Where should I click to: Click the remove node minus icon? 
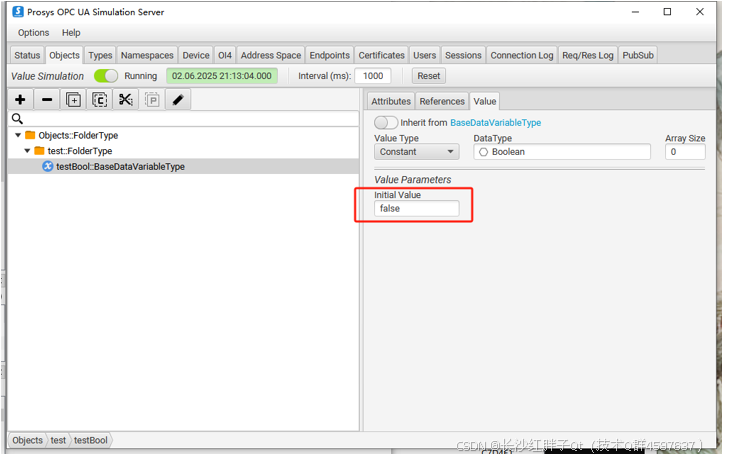(46, 100)
